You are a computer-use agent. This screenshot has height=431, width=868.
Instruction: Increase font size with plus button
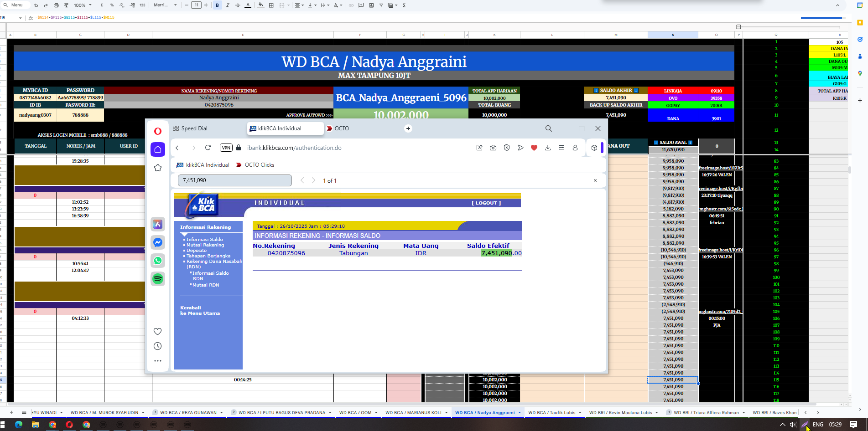pyautogui.click(x=206, y=5)
